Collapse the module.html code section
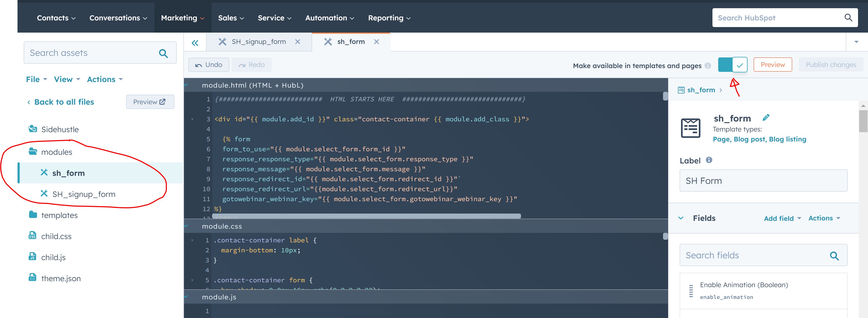This screenshot has width=868, height=318. pyautogui.click(x=186, y=85)
